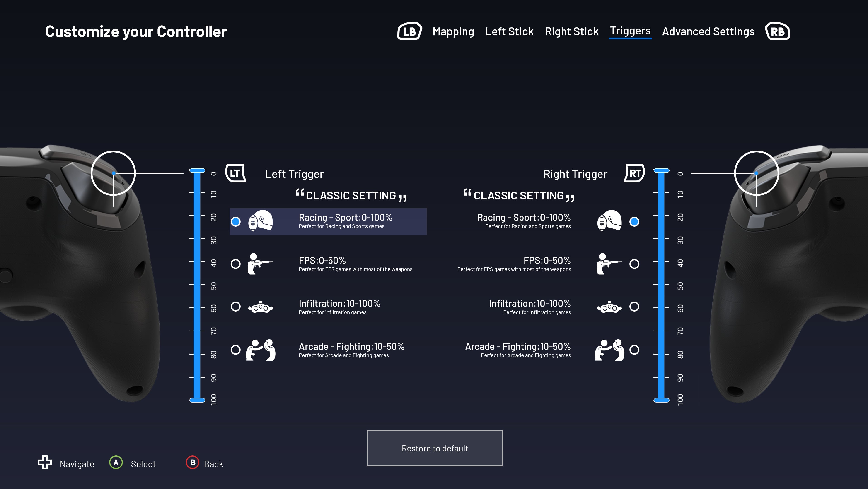
Task: Click the green A Select icon
Action: 116,463
